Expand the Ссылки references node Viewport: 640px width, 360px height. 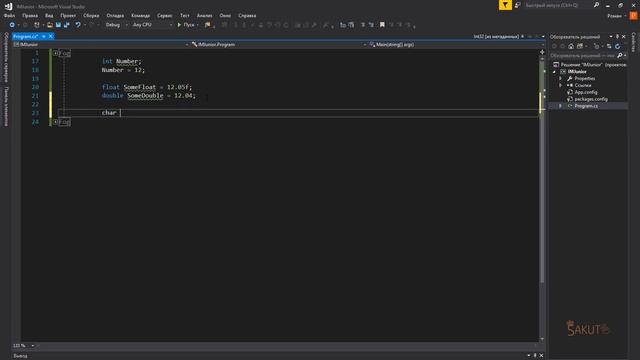tap(560, 85)
